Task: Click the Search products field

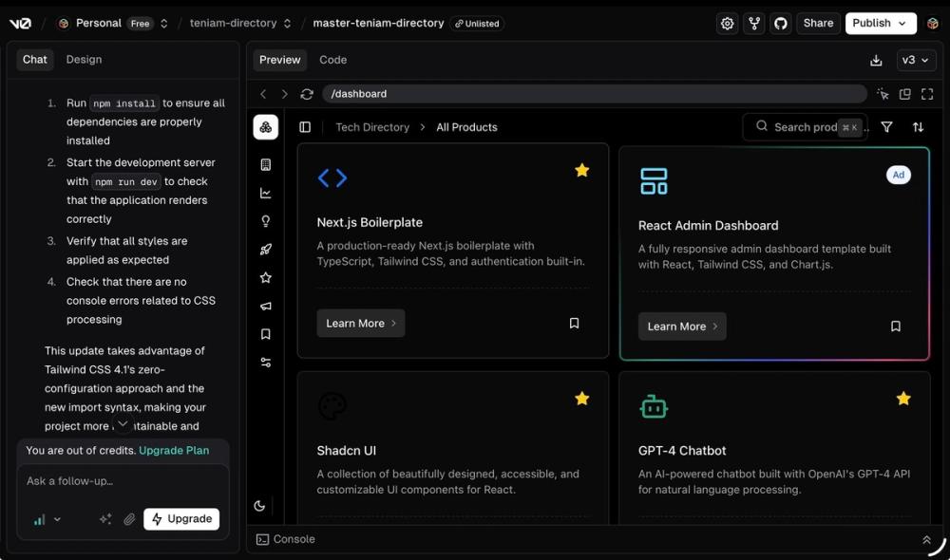Action: click(806, 127)
